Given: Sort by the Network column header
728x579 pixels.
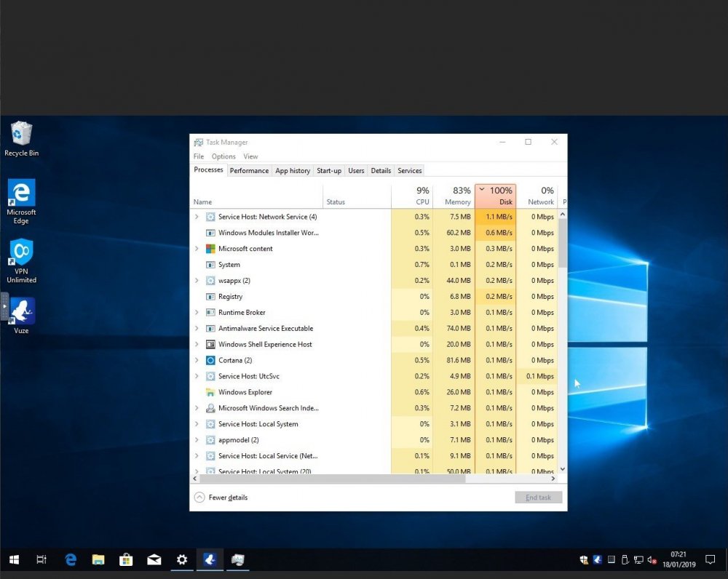Looking at the screenshot, I should (537, 196).
